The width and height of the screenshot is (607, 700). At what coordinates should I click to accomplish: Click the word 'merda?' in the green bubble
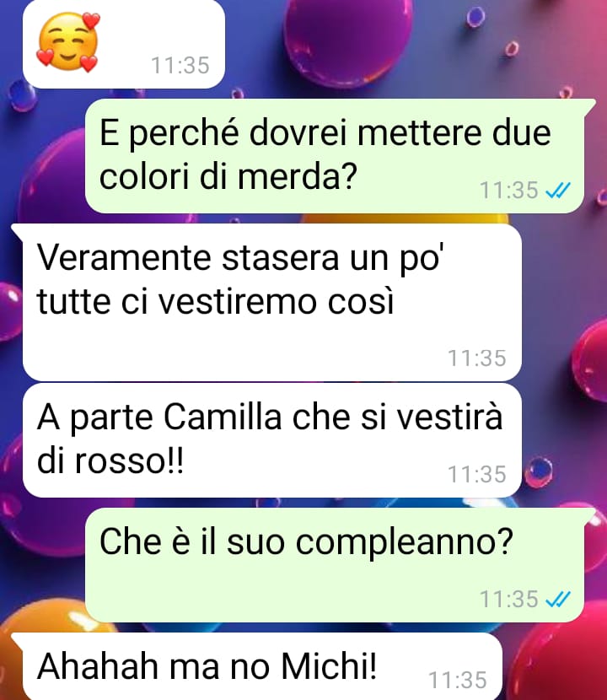click(x=298, y=177)
